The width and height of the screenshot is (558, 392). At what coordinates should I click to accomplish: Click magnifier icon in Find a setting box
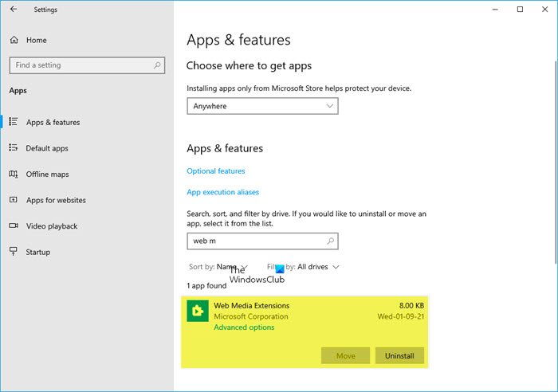tap(157, 65)
